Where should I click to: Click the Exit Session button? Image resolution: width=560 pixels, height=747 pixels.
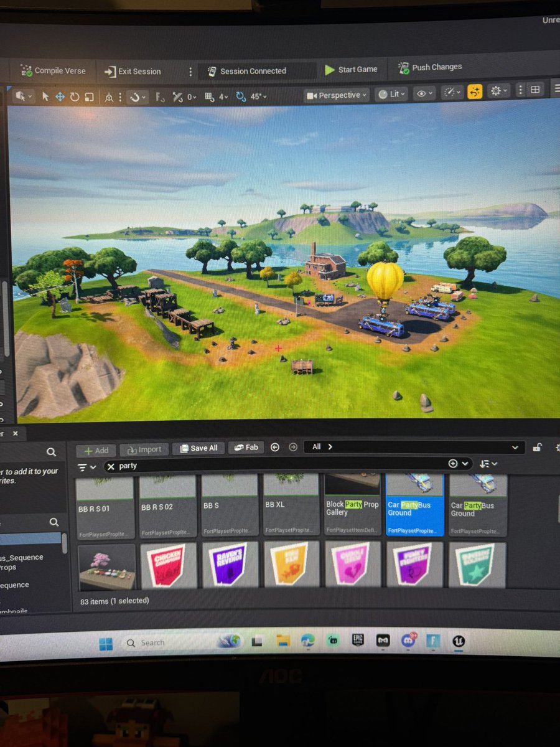click(133, 72)
